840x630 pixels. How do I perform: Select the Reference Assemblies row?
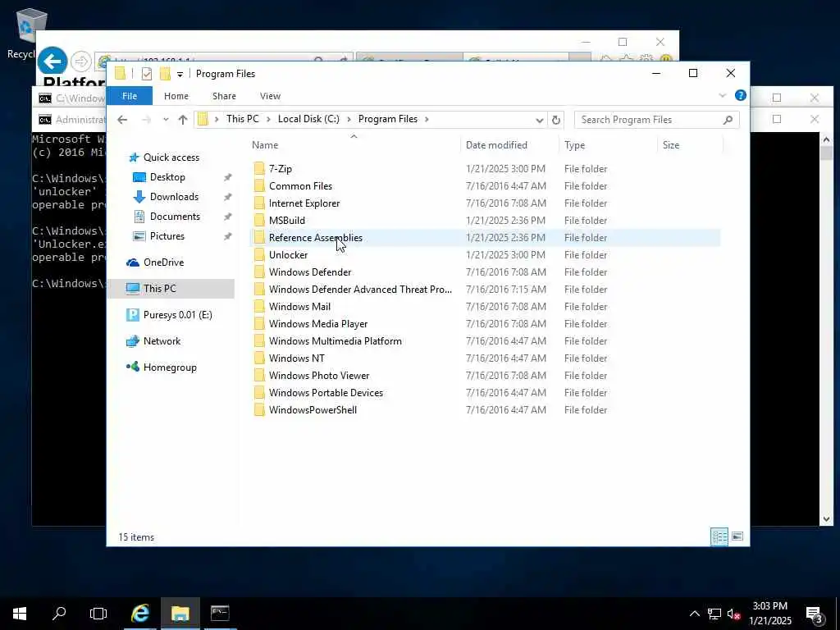(x=485, y=237)
